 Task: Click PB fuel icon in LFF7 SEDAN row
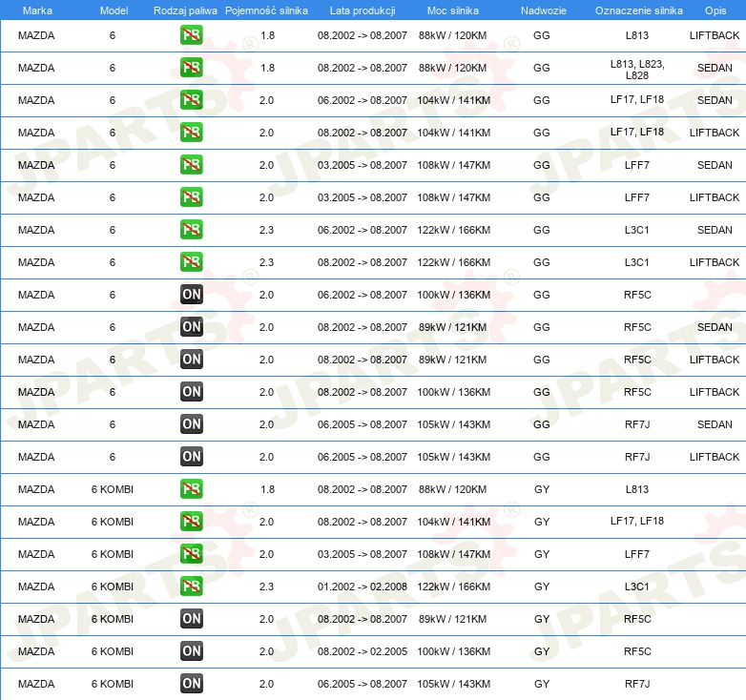pos(191,165)
